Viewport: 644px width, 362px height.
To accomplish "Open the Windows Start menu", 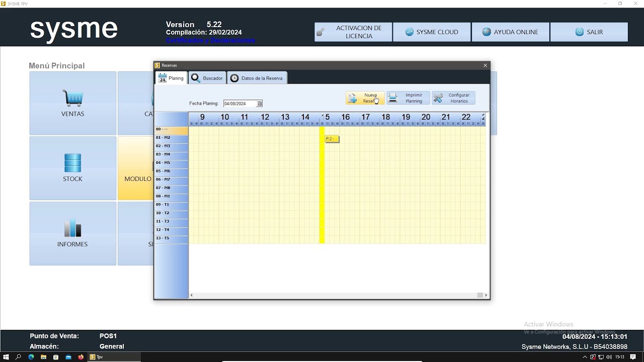I will tap(6, 357).
